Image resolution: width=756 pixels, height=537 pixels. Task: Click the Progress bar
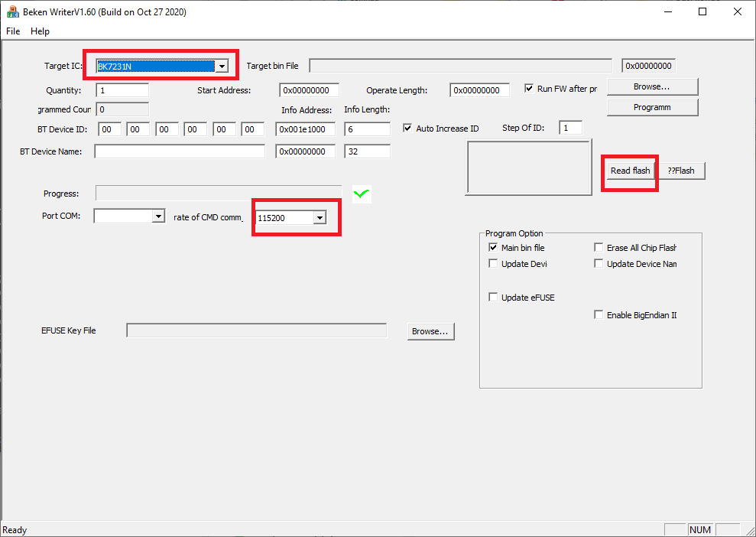pyautogui.click(x=219, y=193)
